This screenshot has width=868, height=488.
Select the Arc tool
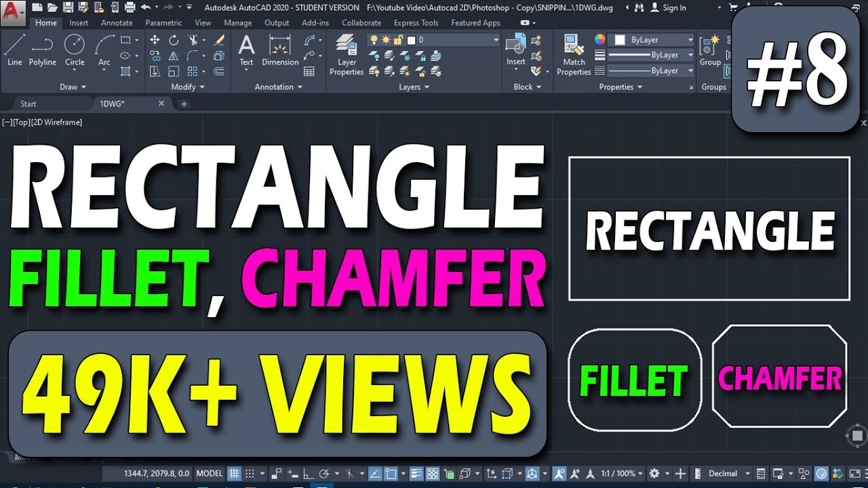point(104,50)
